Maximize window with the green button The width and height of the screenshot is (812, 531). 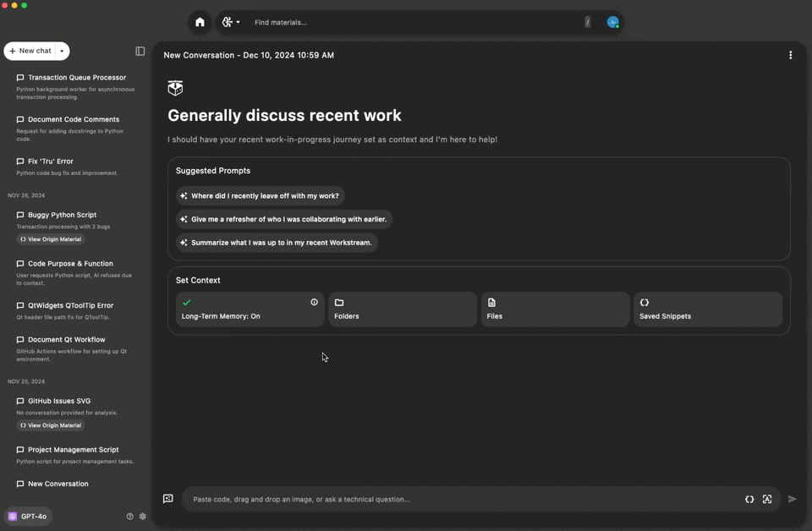pos(24,5)
